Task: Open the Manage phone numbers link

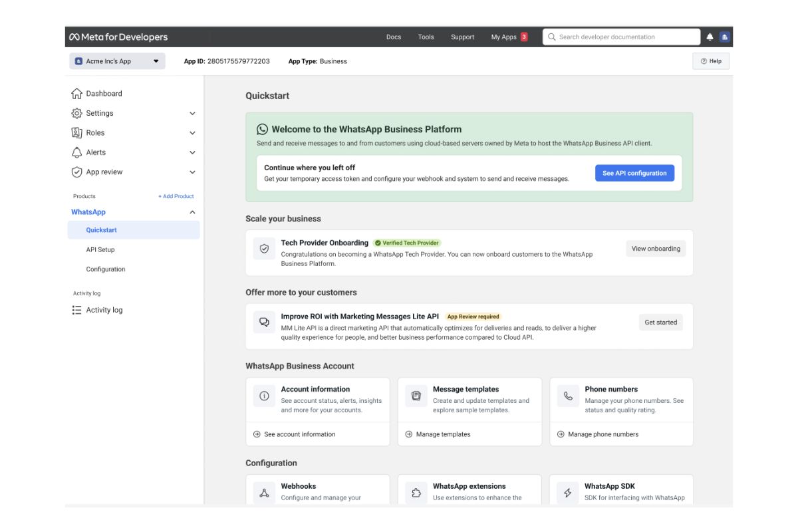Action: tap(603, 434)
